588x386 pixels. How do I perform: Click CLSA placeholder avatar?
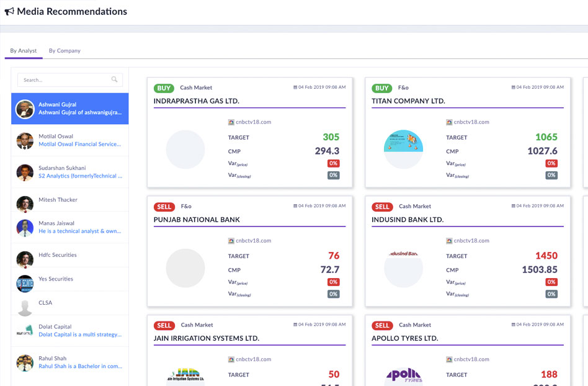(x=25, y=307)
